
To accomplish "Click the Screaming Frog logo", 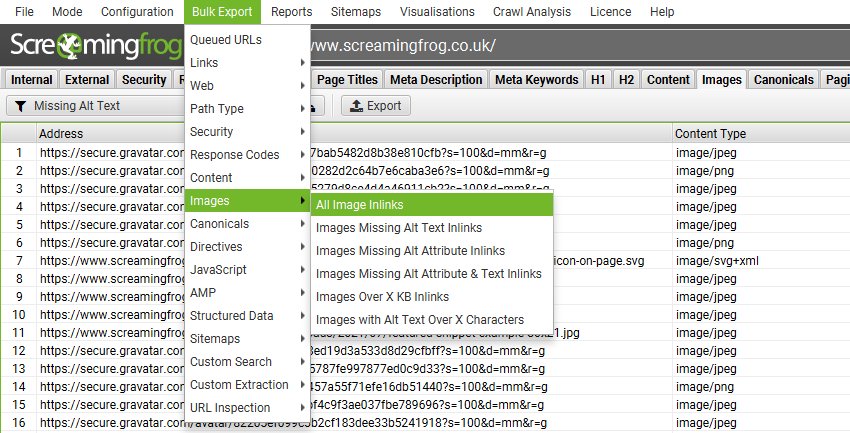I will (96, 46).
